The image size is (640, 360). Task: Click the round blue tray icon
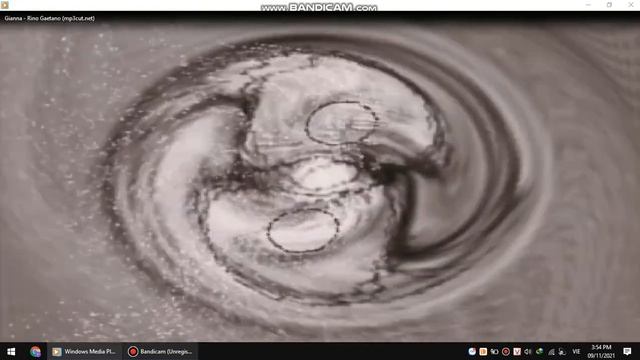[x=472, y=351]
